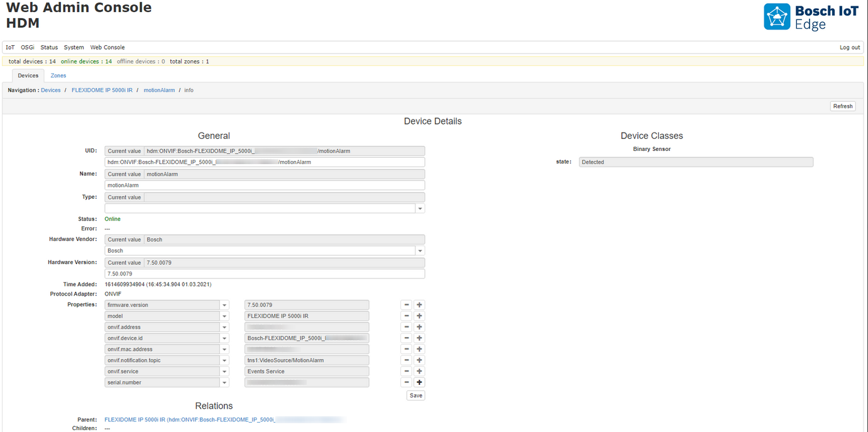
Task: Expand the firmware.version property key dropdown
Action: [x=224, y=305]
